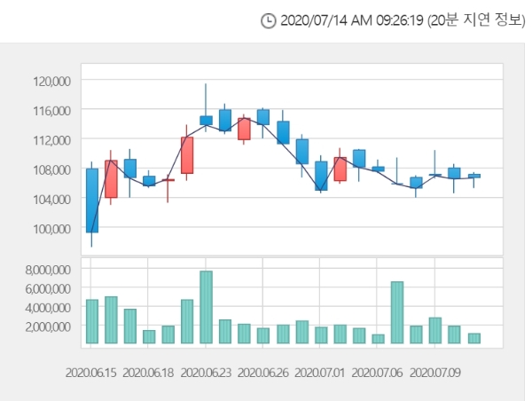The image size is (532, 401).
Task: Click the 100,000 price axis label
Action: tap(51, 229)
